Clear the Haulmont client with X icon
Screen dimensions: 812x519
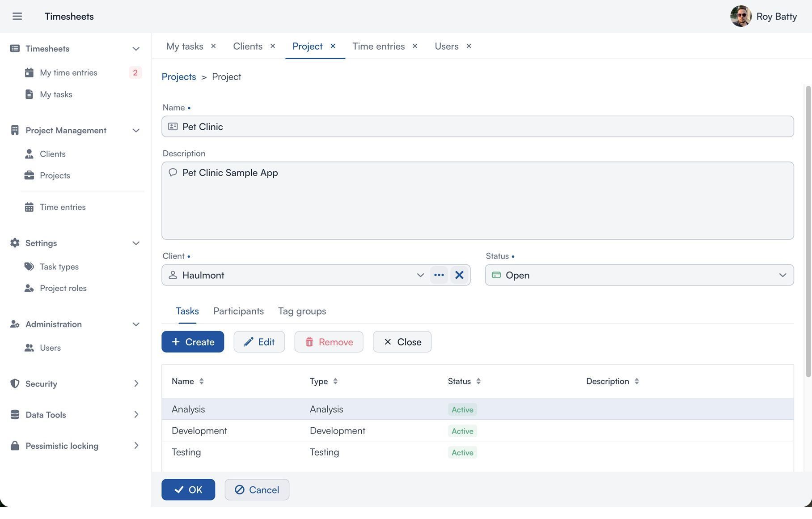(459, 275)
